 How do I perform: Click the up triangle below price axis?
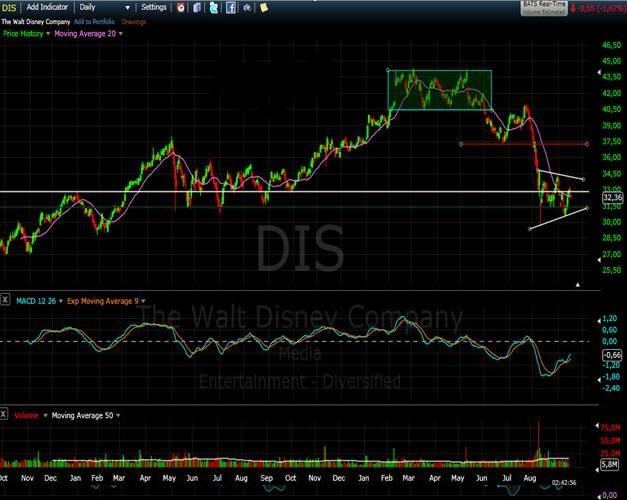click(x=577, y=285)
